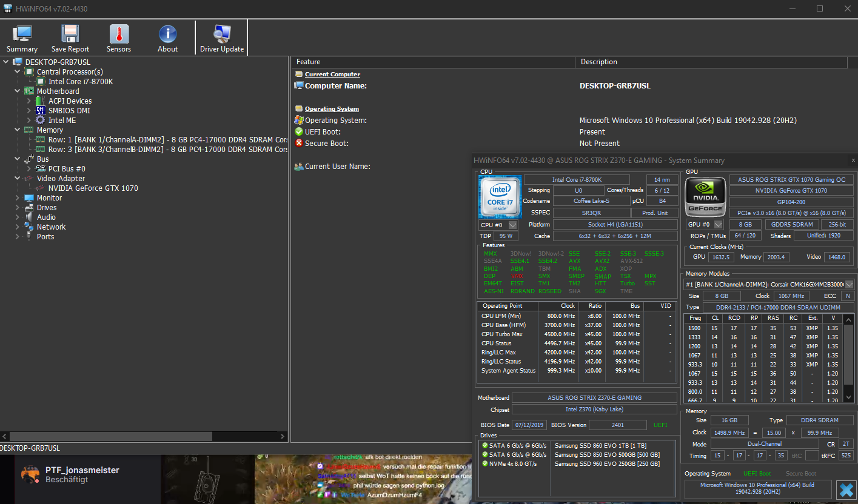
Task: Select the Intel ME gear icon
Action: click(x=41, y=121)
